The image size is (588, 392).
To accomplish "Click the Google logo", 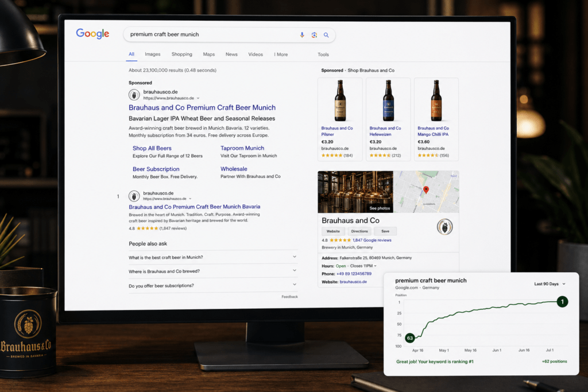I will point(92,34).
